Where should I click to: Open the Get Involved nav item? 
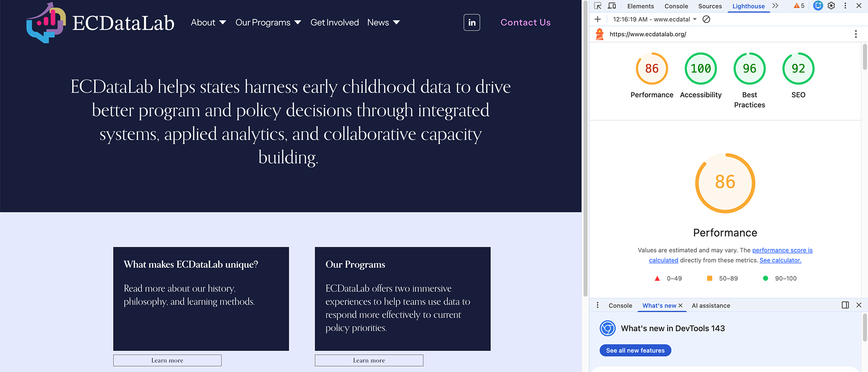pyautogui.click(x=335, y=23)
